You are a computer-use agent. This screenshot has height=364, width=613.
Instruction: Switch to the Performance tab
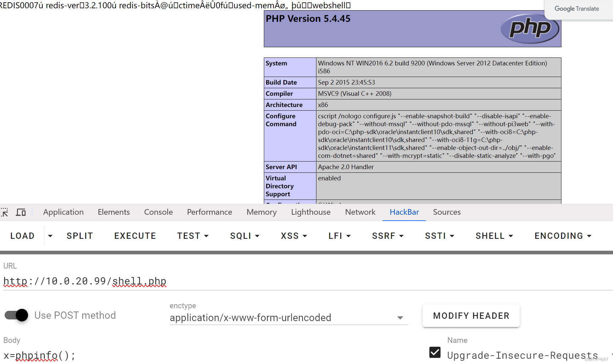click(210, 212)
